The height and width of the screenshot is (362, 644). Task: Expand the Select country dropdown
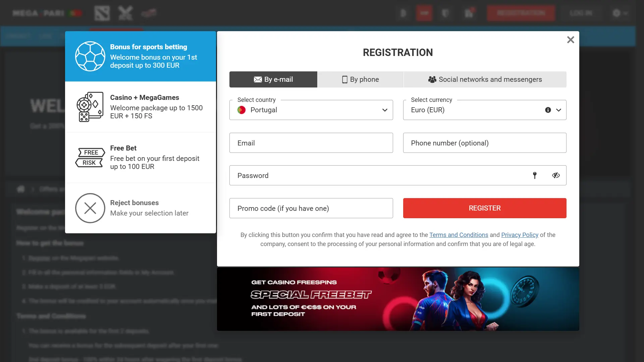coord(385,110)
